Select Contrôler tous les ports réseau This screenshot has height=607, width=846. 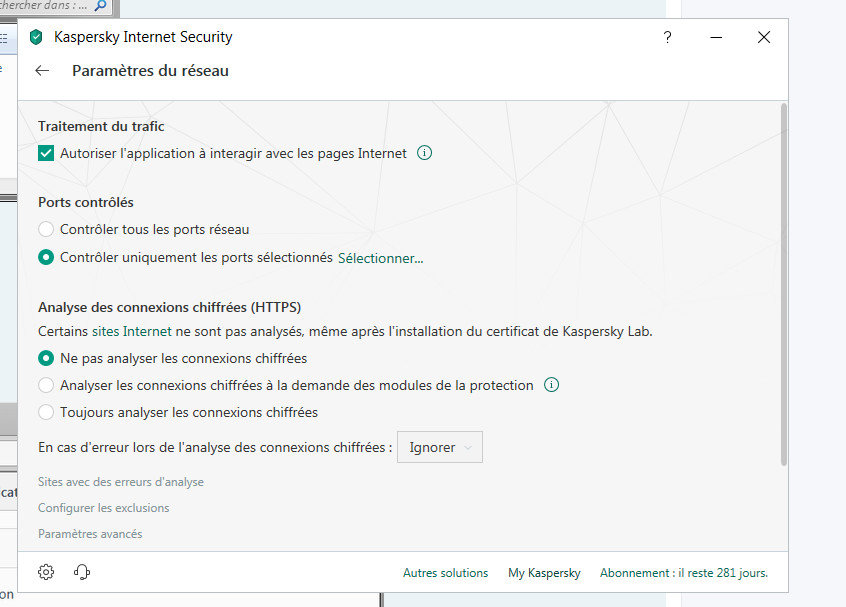pyautogui.click(x=46, y=230)
